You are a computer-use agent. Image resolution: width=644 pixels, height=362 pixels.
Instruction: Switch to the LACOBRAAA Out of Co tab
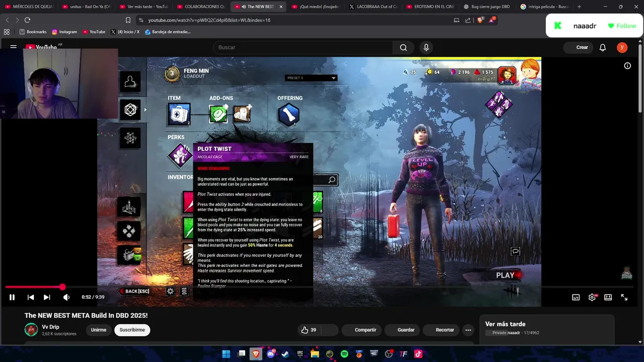click(374, 7)
